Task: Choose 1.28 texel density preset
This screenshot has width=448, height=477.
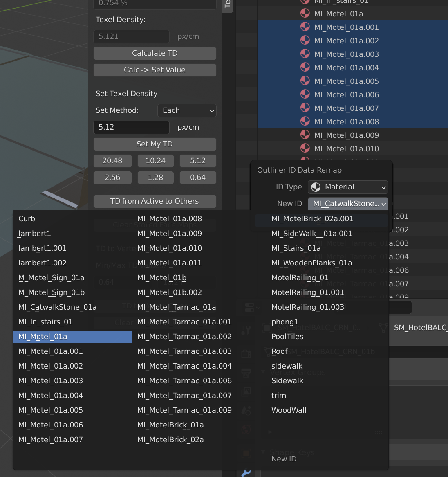Action: pyautogui.click(x=156, y=178)
